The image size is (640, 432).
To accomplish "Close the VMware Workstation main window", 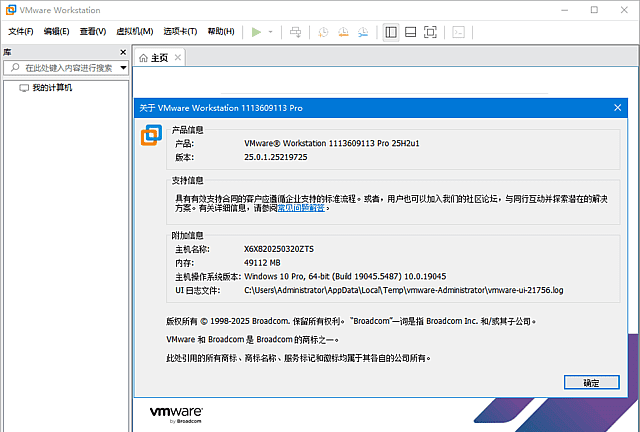I will tap(624, 10).
